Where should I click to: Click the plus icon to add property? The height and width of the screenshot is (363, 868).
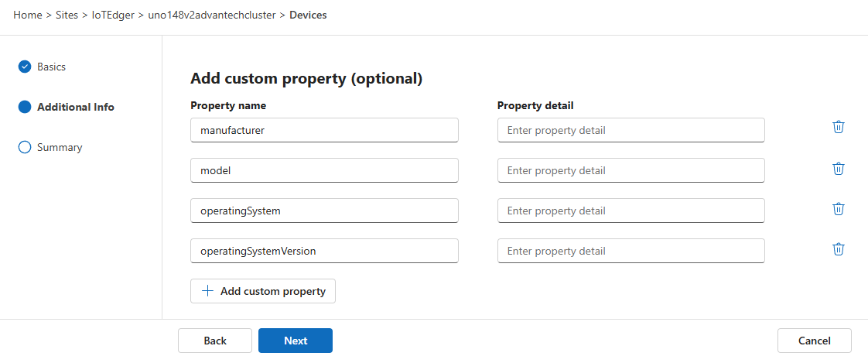click(207, 291)
